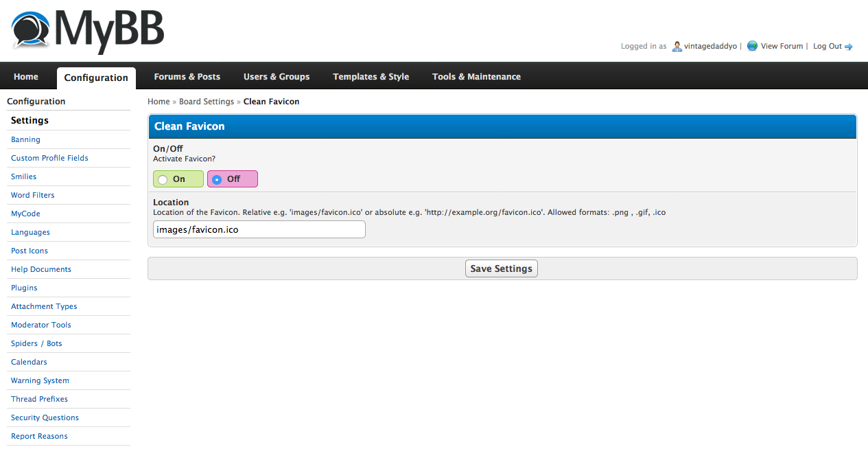The width and height of the screenshot is (868, 458).
Task: Click the favicon Location text field
Action: (x=259, y=229)
